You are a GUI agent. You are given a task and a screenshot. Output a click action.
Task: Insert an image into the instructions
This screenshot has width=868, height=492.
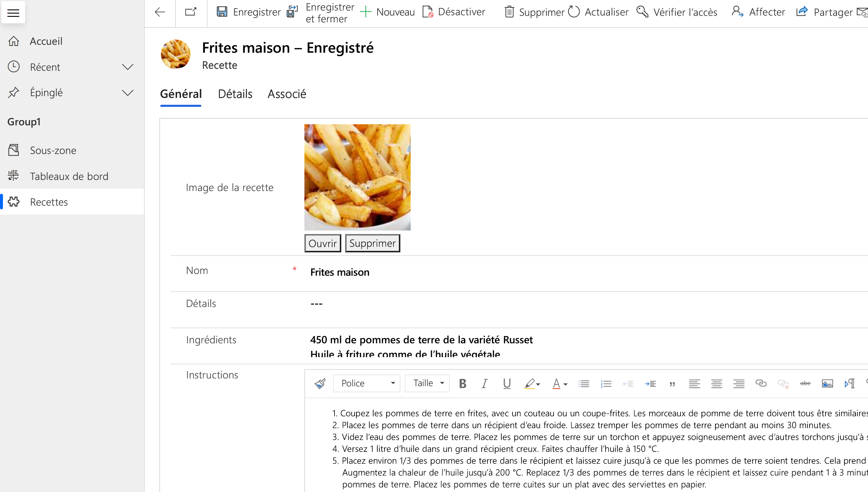point(828,383)
